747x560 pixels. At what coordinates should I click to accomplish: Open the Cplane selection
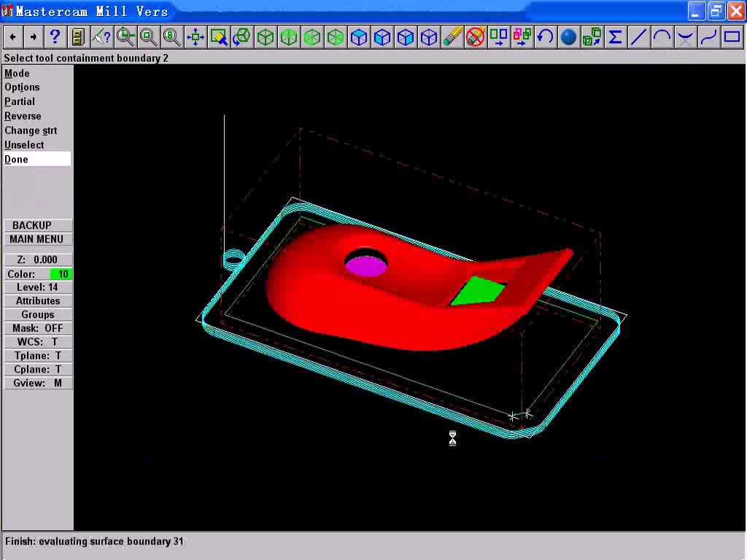tap(37, 369)
